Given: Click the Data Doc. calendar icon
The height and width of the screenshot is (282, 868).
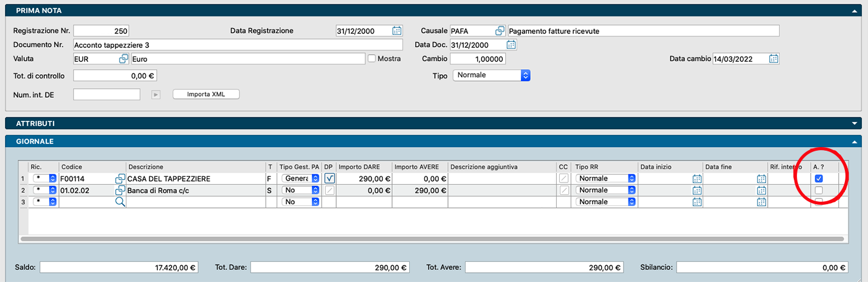Looking at the screenshot, I should [511, 45].
